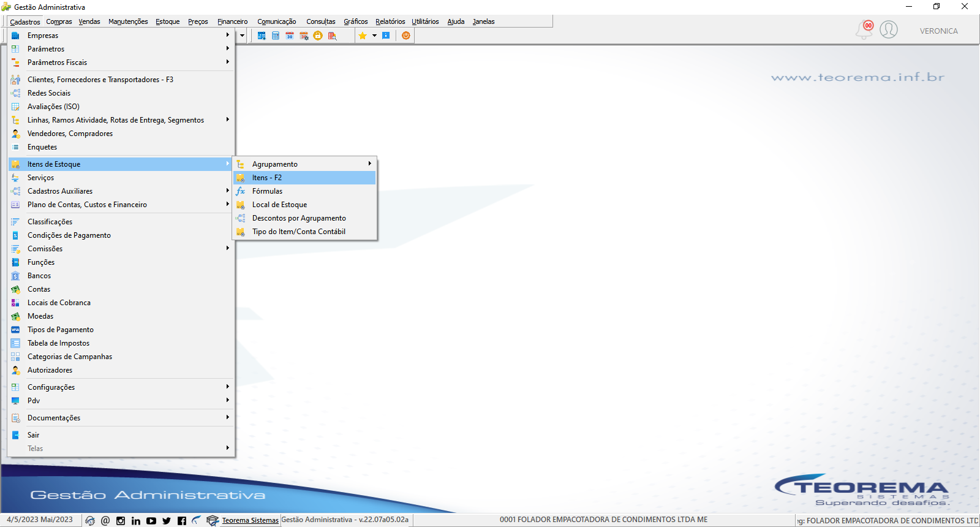Open the YouTube icon in status bar
Image resolution: width=980 pixels, height=527 pixels.
[151, 520]
